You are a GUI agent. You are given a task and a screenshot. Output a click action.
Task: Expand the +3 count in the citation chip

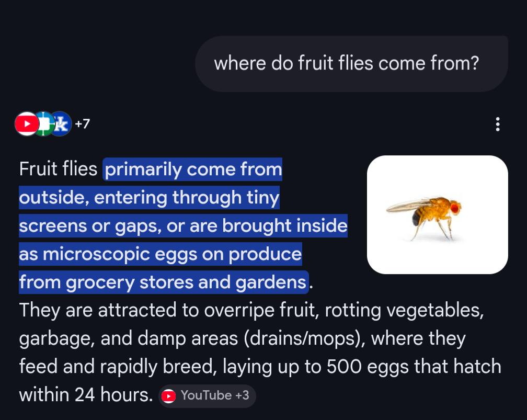[x=242, y=396]
